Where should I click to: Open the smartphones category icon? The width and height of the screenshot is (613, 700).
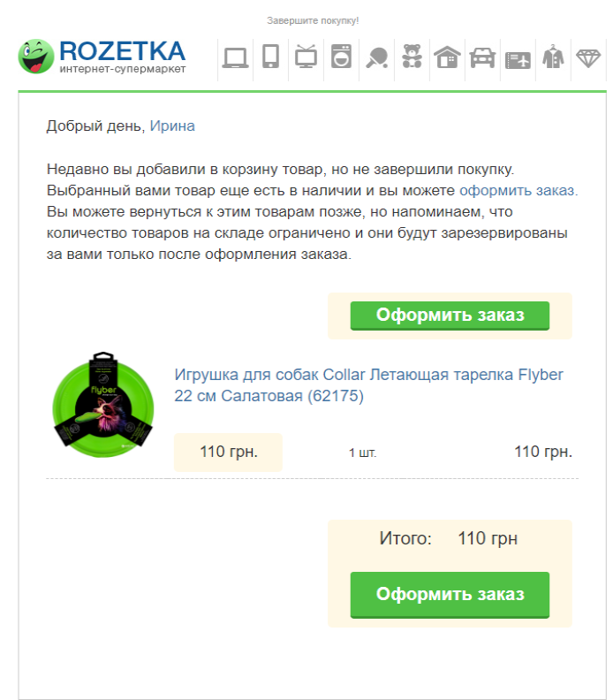[271, 57]
